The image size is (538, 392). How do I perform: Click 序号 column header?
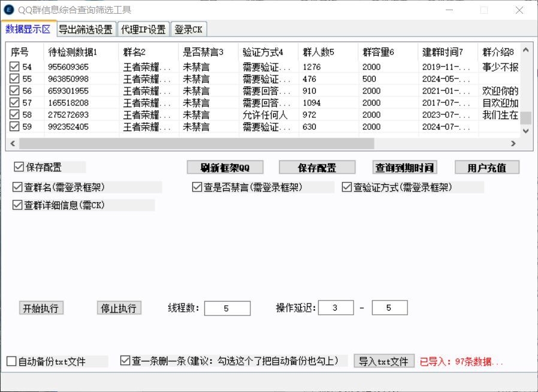pos(25,52)
